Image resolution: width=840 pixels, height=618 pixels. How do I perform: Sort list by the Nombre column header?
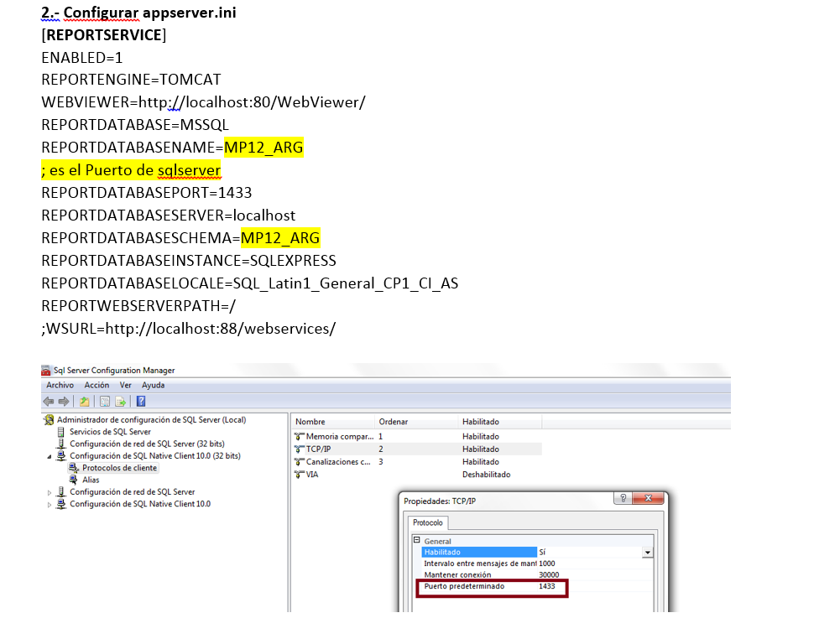click(x=332, y=422)
